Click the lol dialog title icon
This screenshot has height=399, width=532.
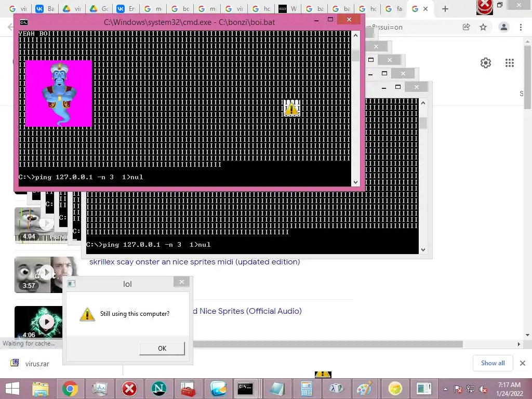71,284
